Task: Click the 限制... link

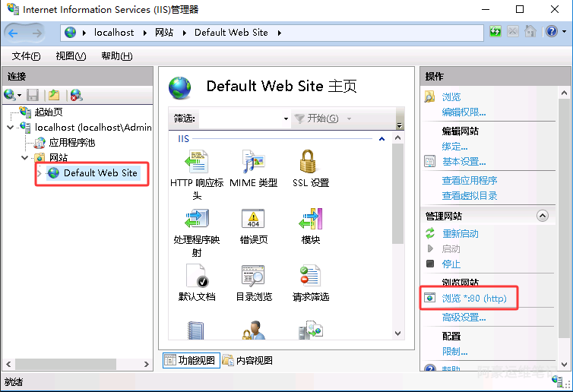Action: click(x=454, y=352)
